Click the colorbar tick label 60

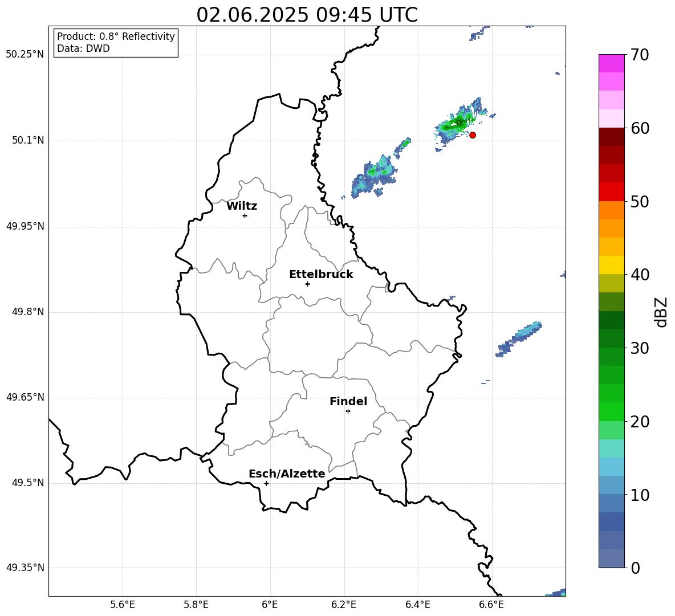coord(640,128)
